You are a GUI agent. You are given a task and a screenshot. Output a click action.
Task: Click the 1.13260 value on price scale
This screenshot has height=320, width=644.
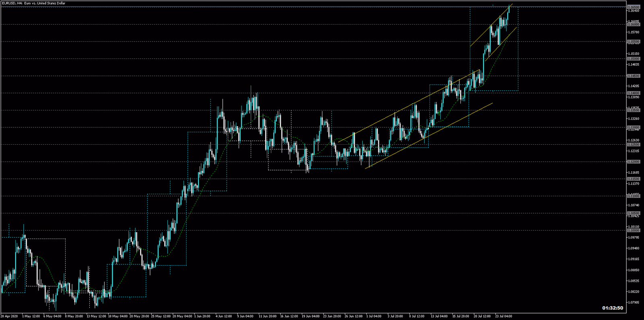coord(634,119)
